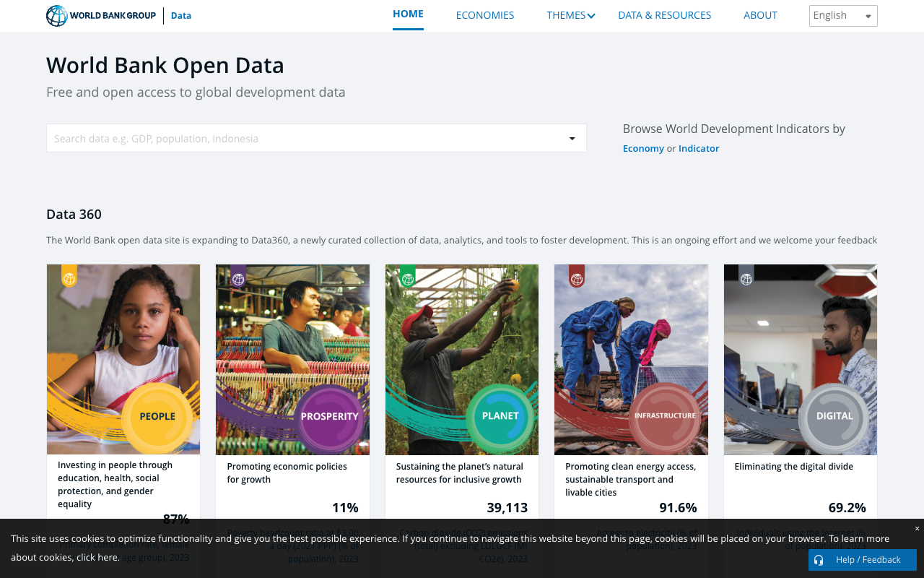The width and height of the screenshot is (924, 578).
Task: Click the globe badge on Digital card
Action: point(746,277)
